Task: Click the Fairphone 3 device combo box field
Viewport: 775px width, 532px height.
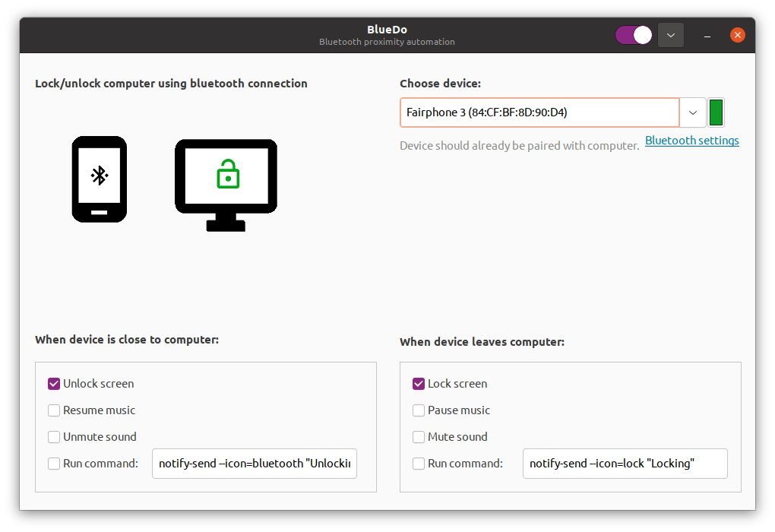Action: [539, 112]
